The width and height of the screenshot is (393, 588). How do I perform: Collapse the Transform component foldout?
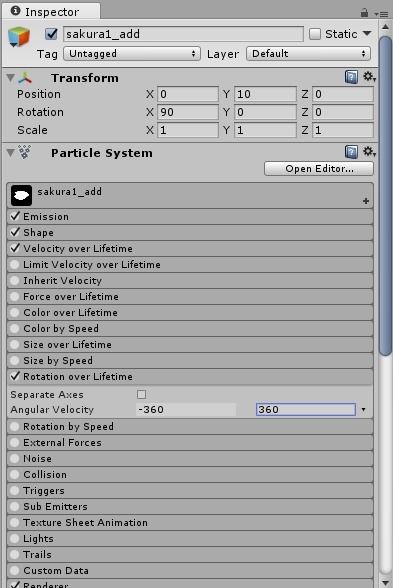click(11, 78)
